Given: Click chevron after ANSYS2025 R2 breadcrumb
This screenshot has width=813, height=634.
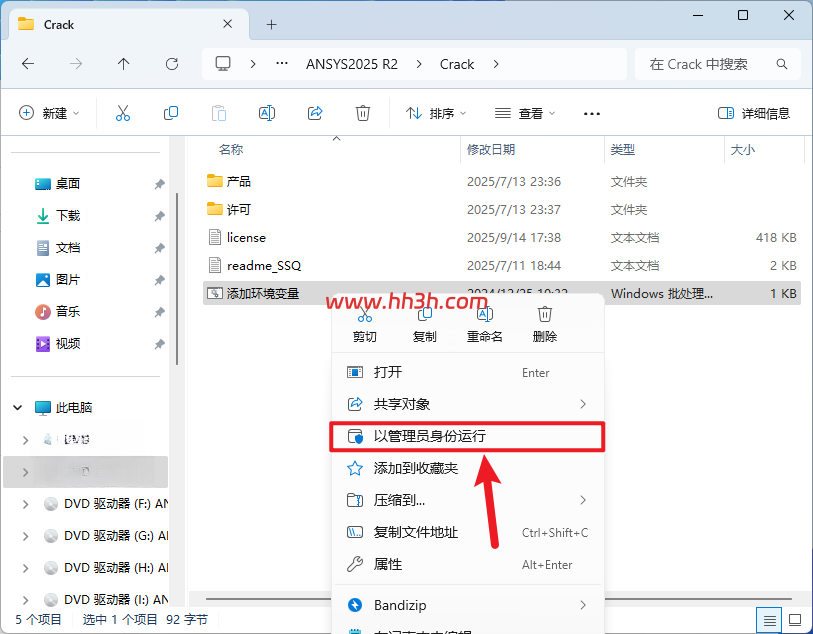Looking at the screenshot, I should click(x=419, y=64).
